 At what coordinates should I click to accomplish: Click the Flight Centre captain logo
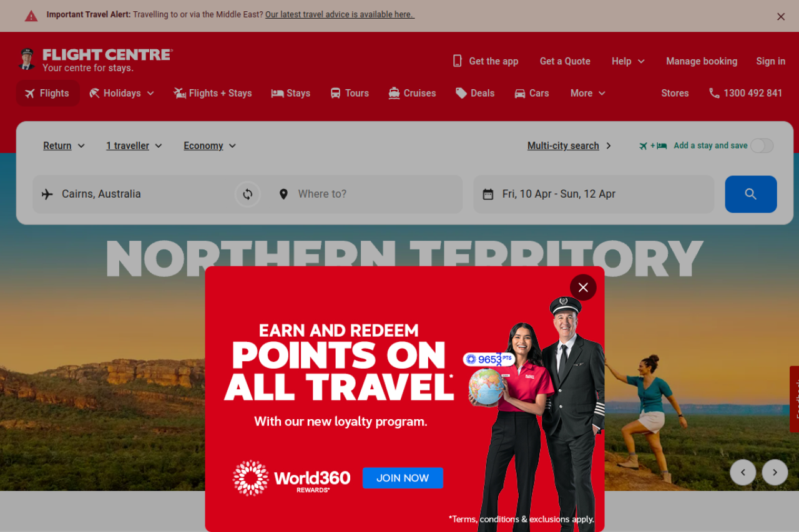(26, 59)
